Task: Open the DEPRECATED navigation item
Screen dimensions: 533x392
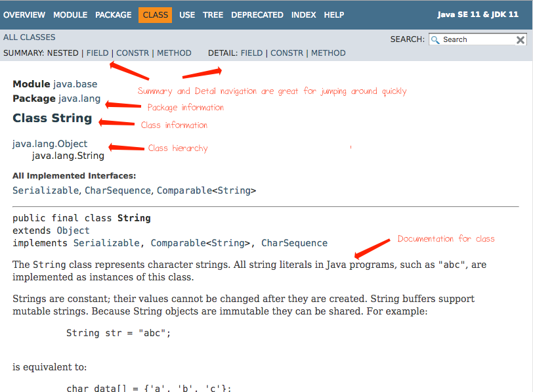Action: pyautogui.click(x=257, y=14)
